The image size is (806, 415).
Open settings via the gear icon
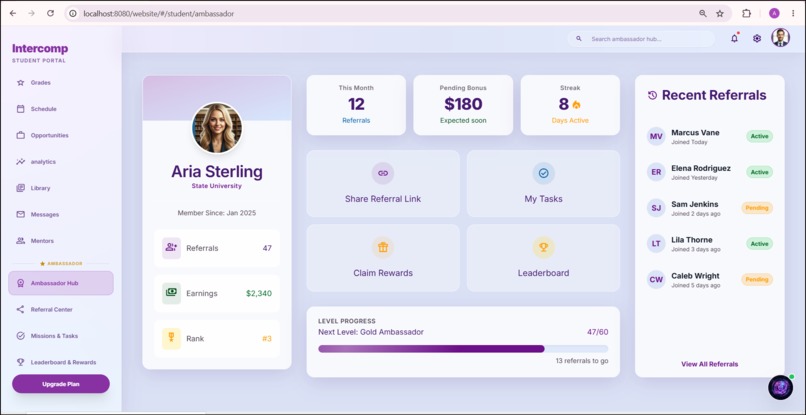[x=757, y=39]
